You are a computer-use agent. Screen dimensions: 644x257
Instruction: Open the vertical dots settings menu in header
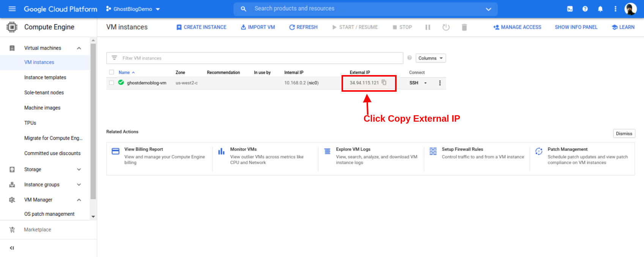(616, 9)
